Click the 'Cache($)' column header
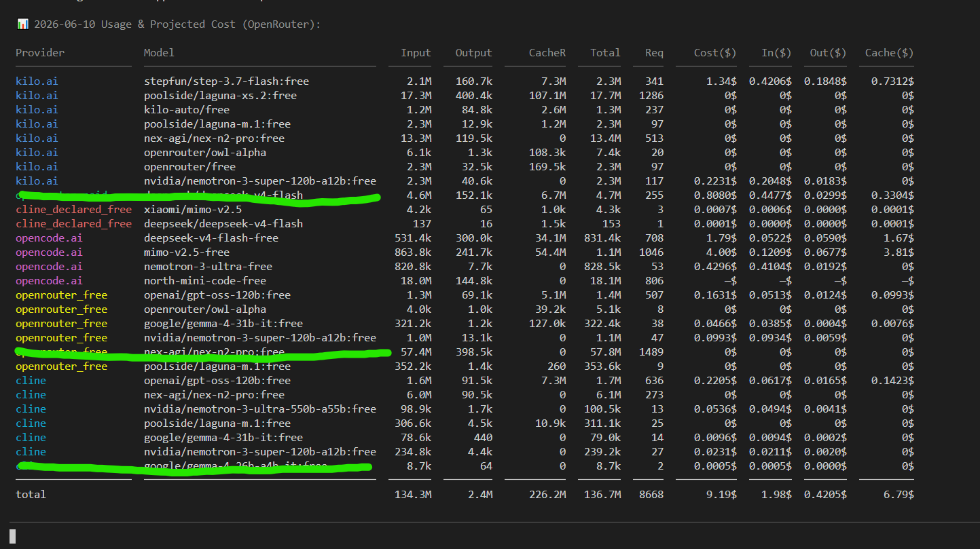The image size is (980, 549). pyautogui.click(x=889, y=53)
